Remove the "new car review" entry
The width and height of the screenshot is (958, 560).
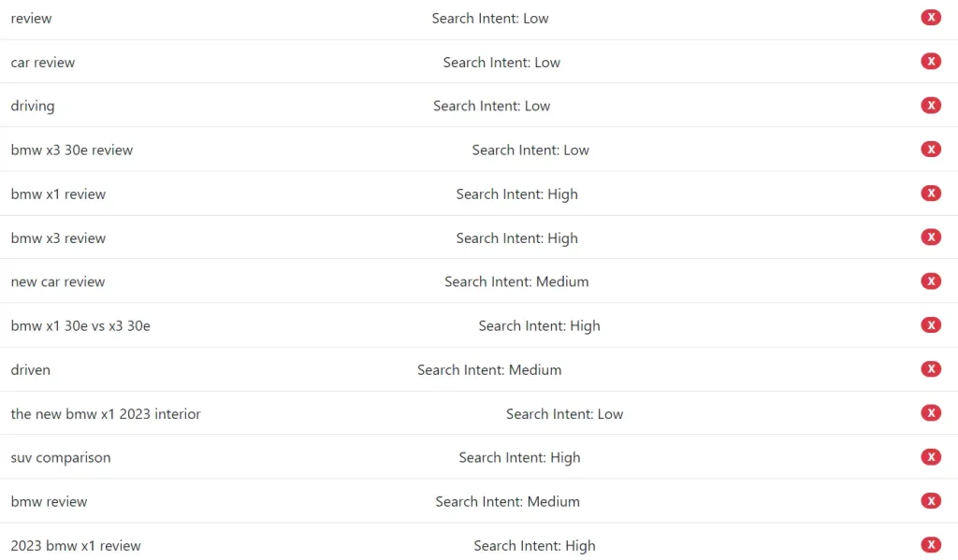coord(931,280)
